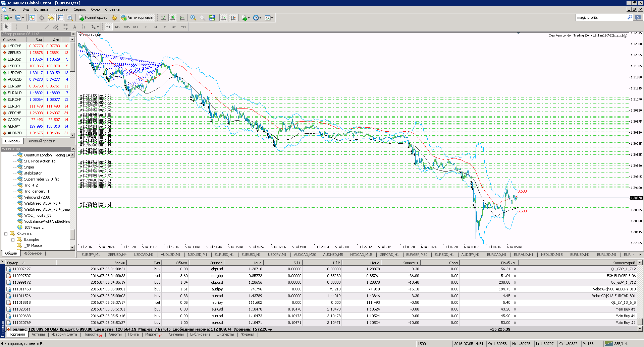Click the Новый ордер button
644x347 pixels.
pos(93,18)
